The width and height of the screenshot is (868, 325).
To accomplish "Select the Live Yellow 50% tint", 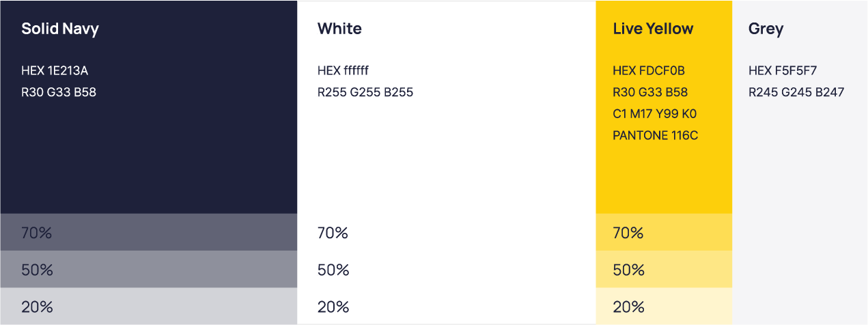I will [x=664, y=269].
